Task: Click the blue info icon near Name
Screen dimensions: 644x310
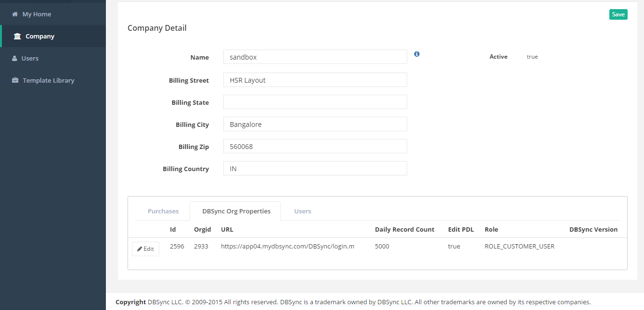Action: coord(417,54)
